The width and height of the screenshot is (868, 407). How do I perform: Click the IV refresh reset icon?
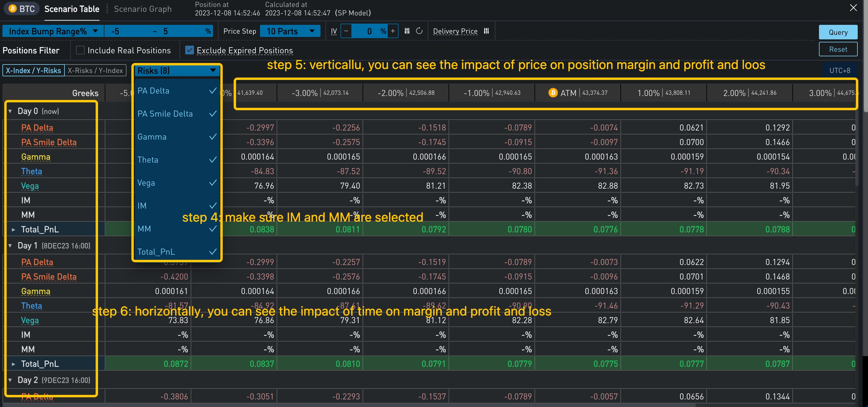tap(419, 31)
